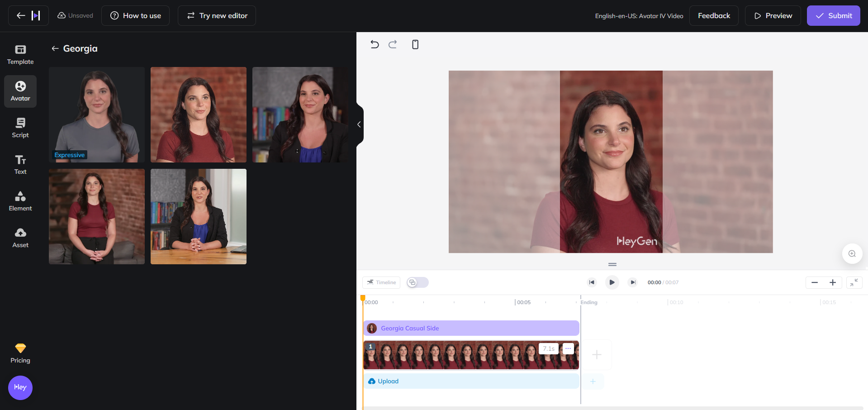The image size is (868, 410).
Task: Click the panel resize handle below the canvas
Action: (612, 264)
